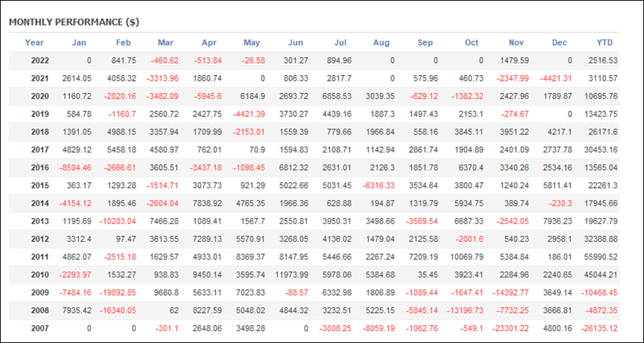
Task: Click the Jan column header
Action: pyautogui.click(x=79, y=43)
